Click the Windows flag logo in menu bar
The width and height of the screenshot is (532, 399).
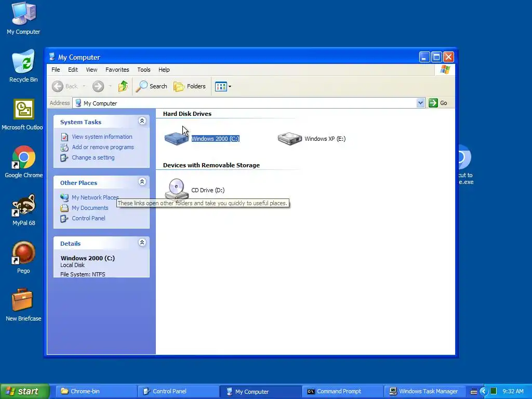(445, 70)
